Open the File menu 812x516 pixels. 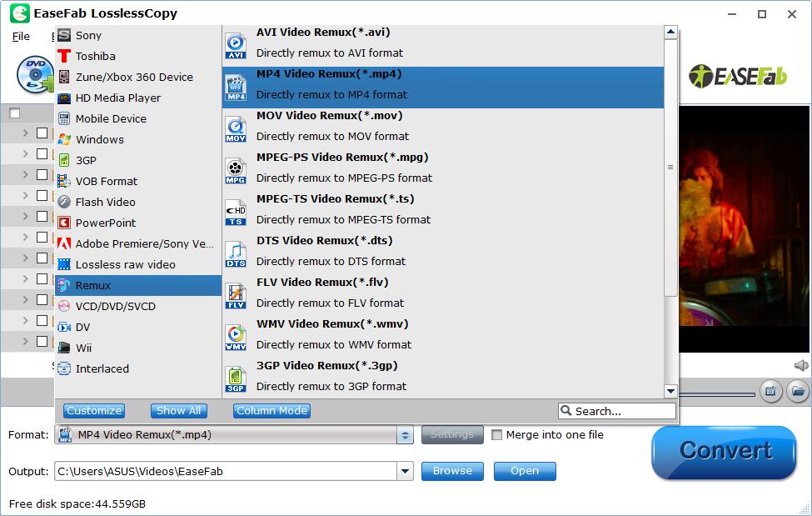tap(21, 37)
